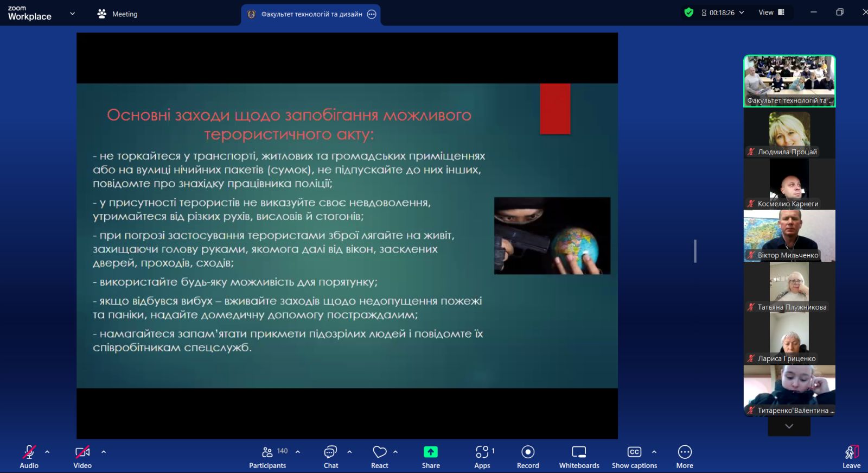Open the View layout options
The width and height of the screenshot is (868, 473).
[x=771, y=12]
